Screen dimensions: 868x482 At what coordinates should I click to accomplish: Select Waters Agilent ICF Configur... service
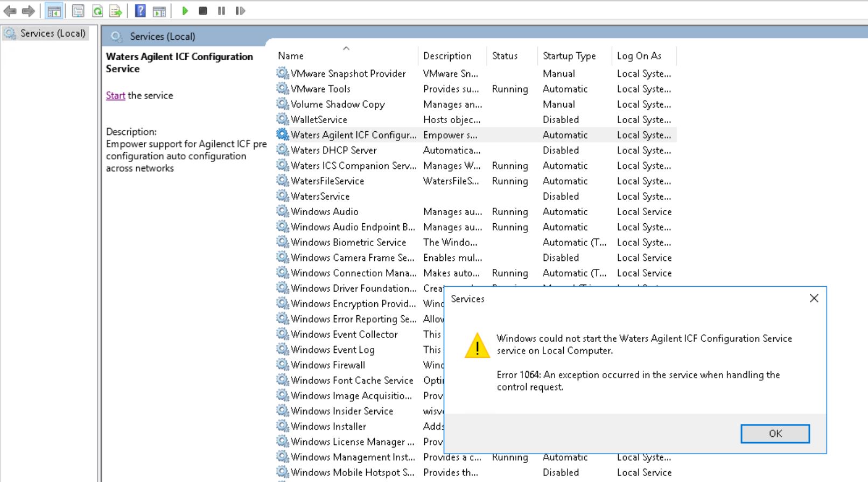[x=475, y=135]
